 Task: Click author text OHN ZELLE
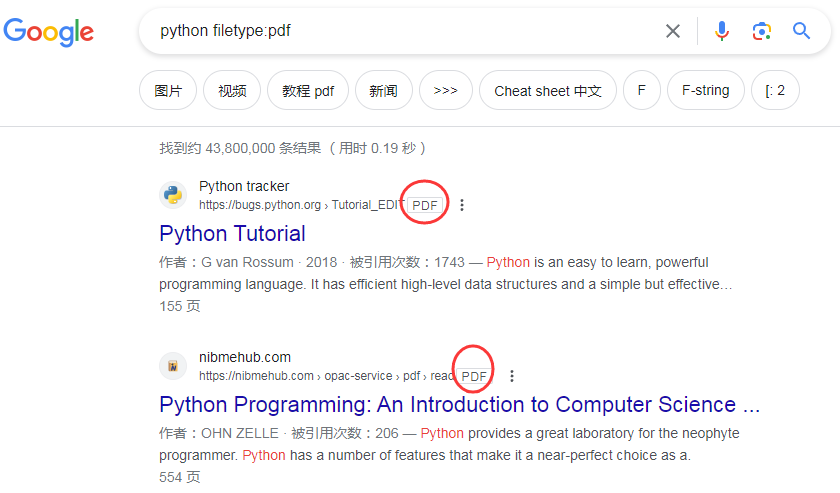(x=240, y=433)
